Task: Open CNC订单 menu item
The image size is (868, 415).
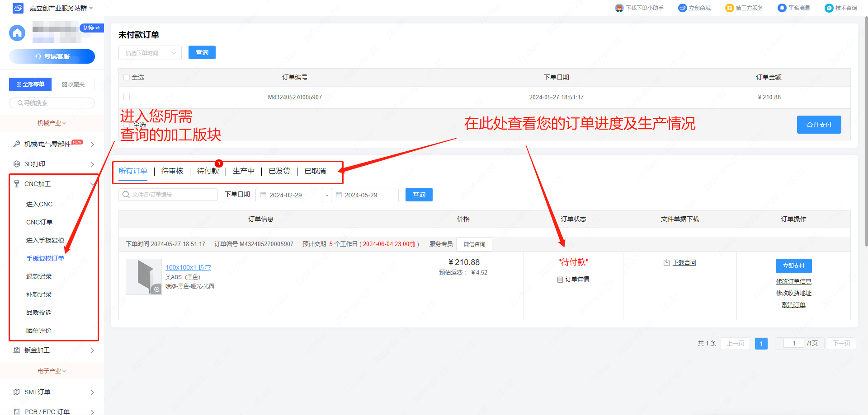Action: pyautogui.click(x=39, y=222)
